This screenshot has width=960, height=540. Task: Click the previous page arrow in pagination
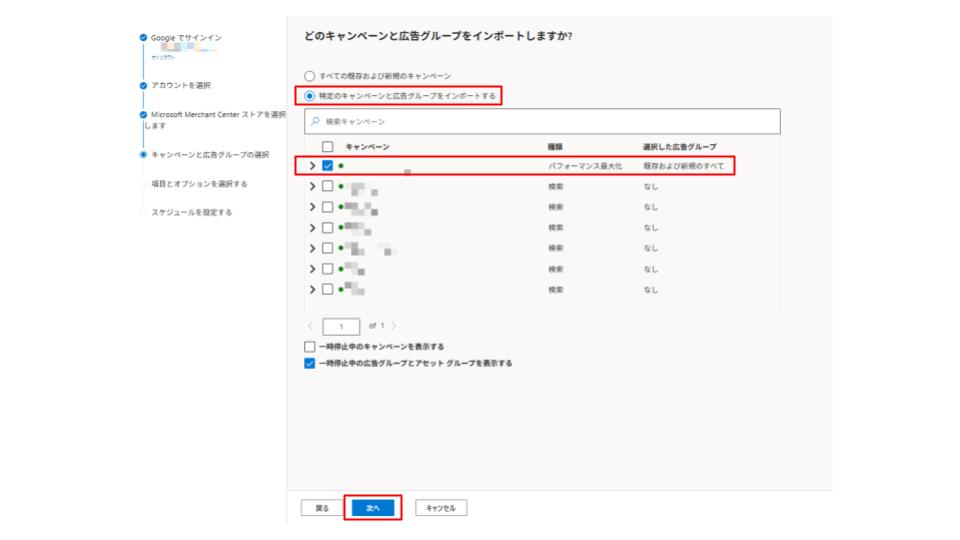pyautogui.click(x=311, y=326)
